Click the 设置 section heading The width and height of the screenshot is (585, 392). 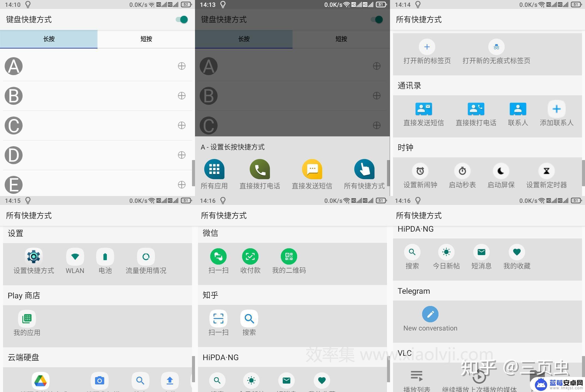(x=15, y=233)
